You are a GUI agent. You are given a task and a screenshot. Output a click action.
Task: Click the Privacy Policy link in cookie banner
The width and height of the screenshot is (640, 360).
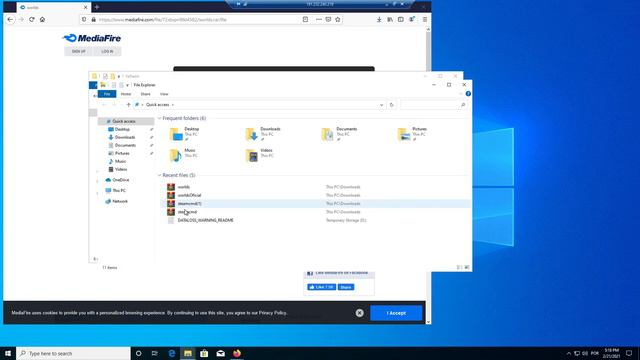273,313
